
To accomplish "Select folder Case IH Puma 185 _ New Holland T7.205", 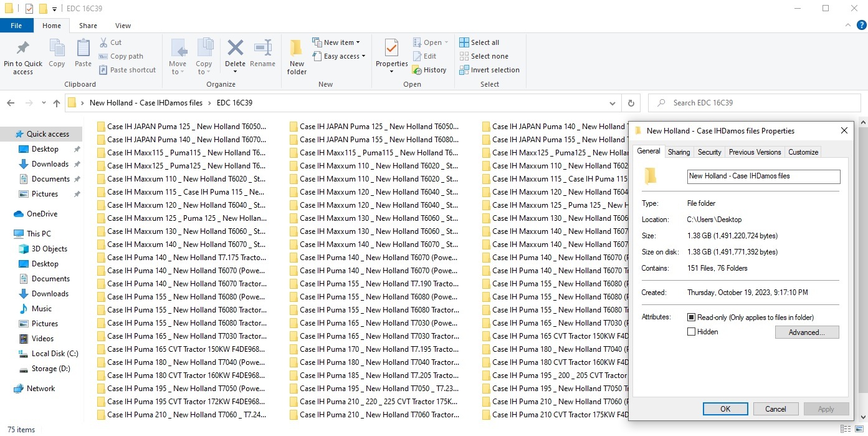I will (374, 375).
